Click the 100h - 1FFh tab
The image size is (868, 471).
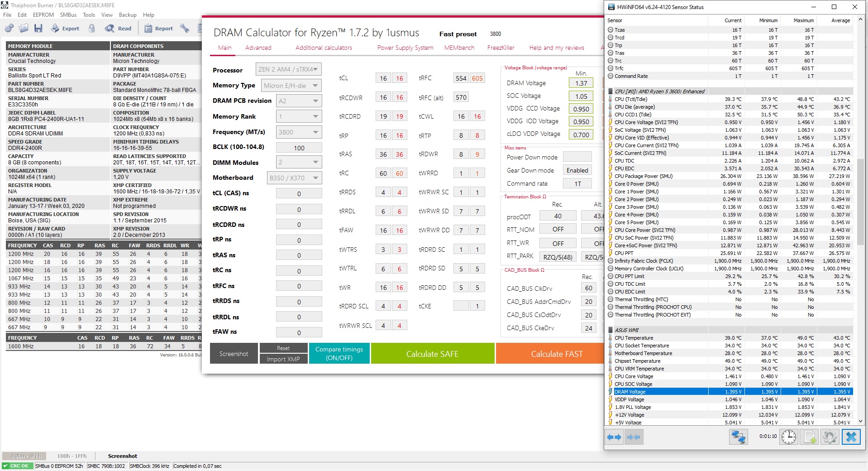click(x=72, y=456)
